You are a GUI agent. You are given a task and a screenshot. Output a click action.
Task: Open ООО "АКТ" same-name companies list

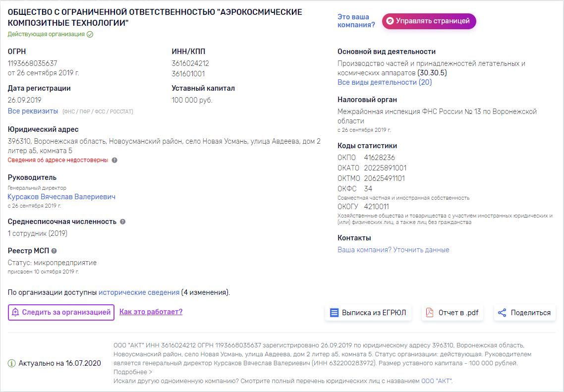tap(436, 381)
